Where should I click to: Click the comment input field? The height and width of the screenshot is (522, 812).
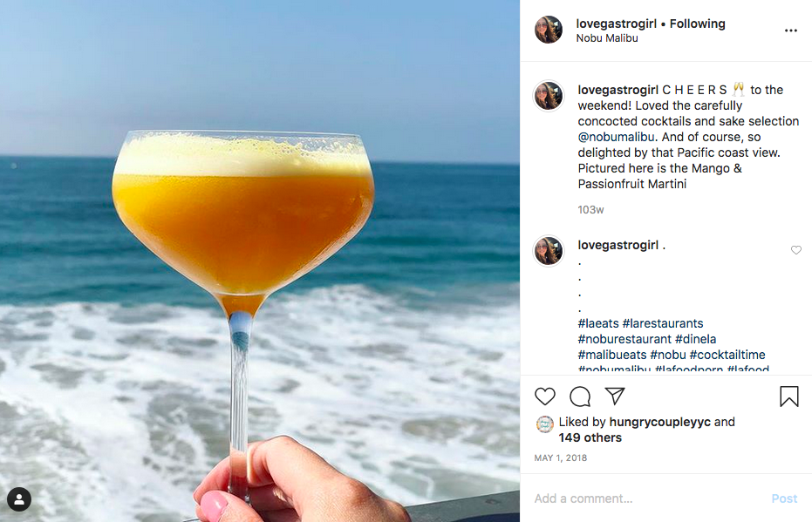pyautogui.click(x=645, y=498)
